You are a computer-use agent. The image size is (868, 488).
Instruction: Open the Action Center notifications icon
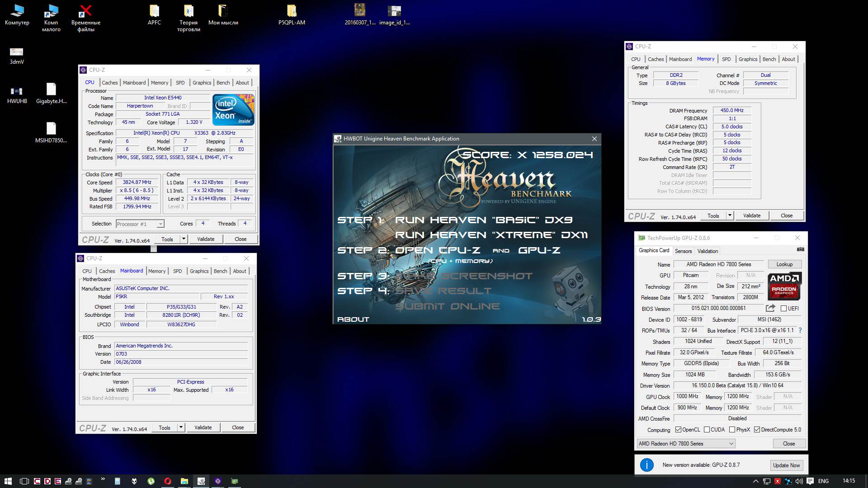click(810, 481)
